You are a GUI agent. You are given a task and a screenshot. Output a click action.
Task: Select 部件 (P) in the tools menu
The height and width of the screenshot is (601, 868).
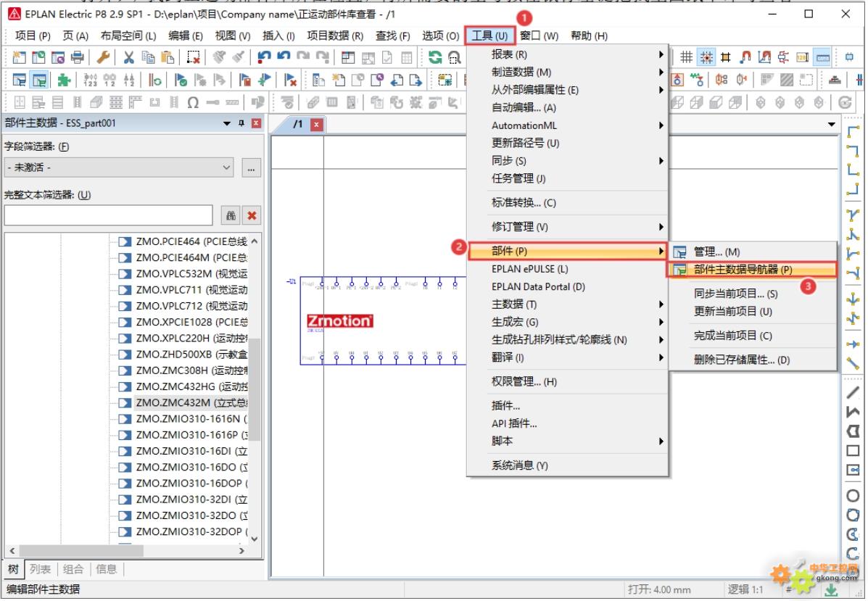(568, 252)
